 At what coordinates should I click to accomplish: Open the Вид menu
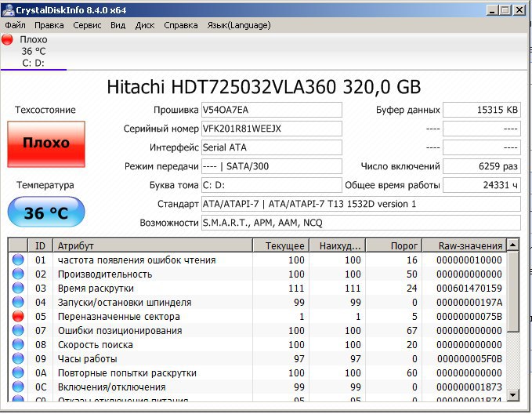pos(118,25)
